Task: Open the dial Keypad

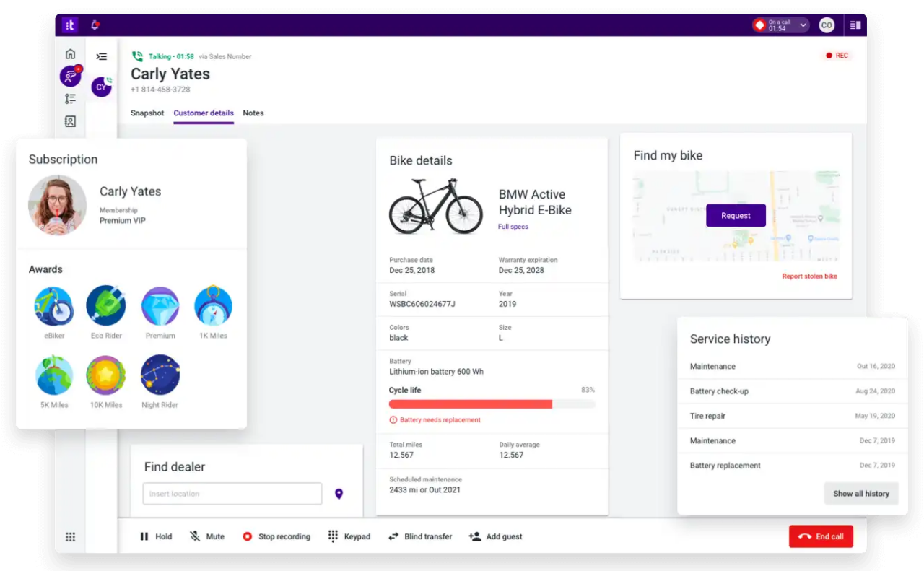Action: (349, 536)
